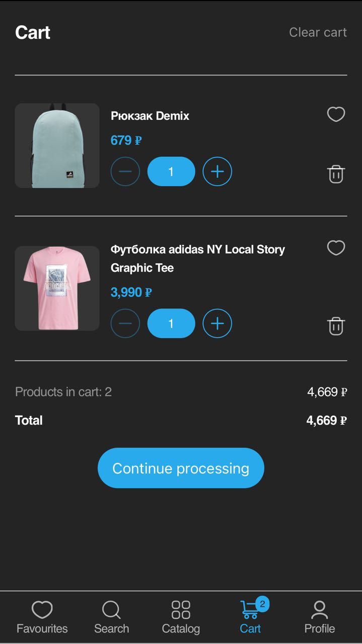Open the Profile icon in navigation

coord(319,610)
